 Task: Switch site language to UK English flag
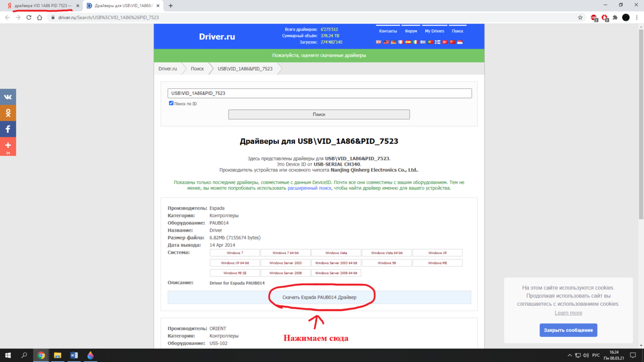(379, 42)
